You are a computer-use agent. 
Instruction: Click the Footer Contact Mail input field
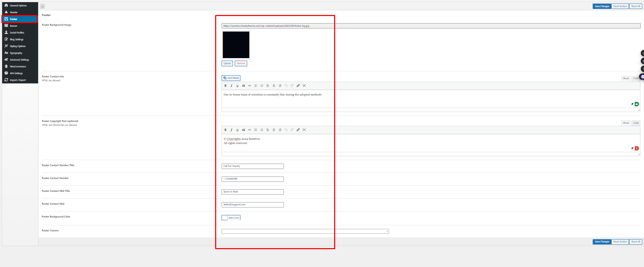click(253, 205)
